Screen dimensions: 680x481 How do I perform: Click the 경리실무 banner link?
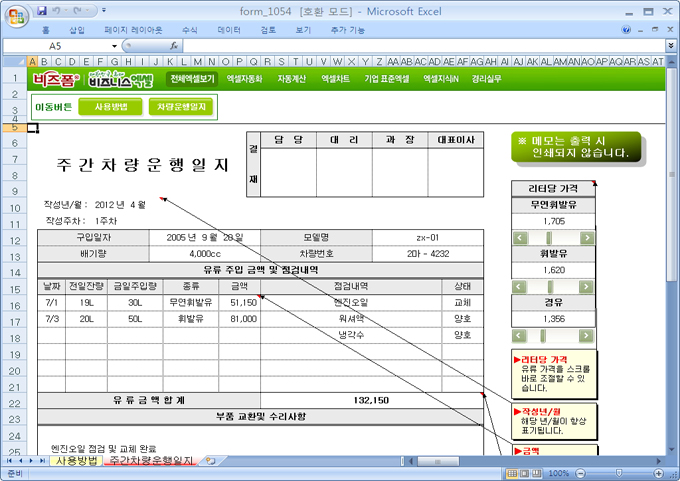pos(487,79)
